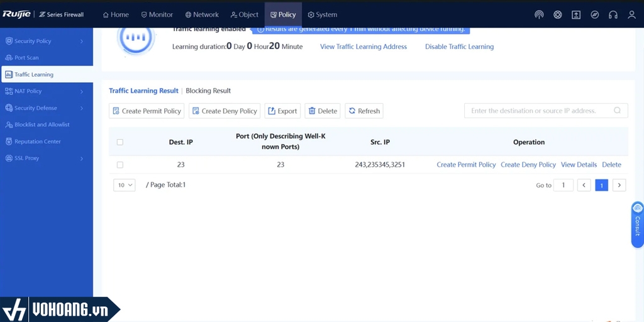Click the Operation column header
This screenshot has width=644, height=322.
[x=529, y=142]
